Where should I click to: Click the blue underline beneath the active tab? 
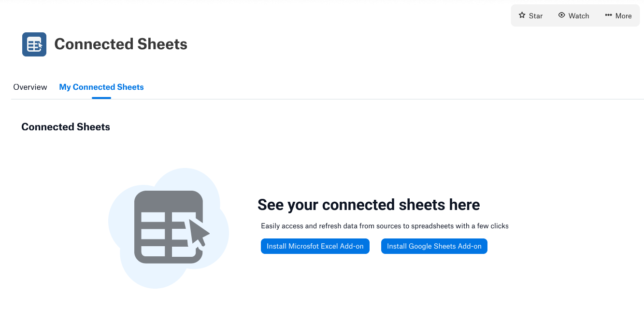pyautogui.click(x=101, y=98)
